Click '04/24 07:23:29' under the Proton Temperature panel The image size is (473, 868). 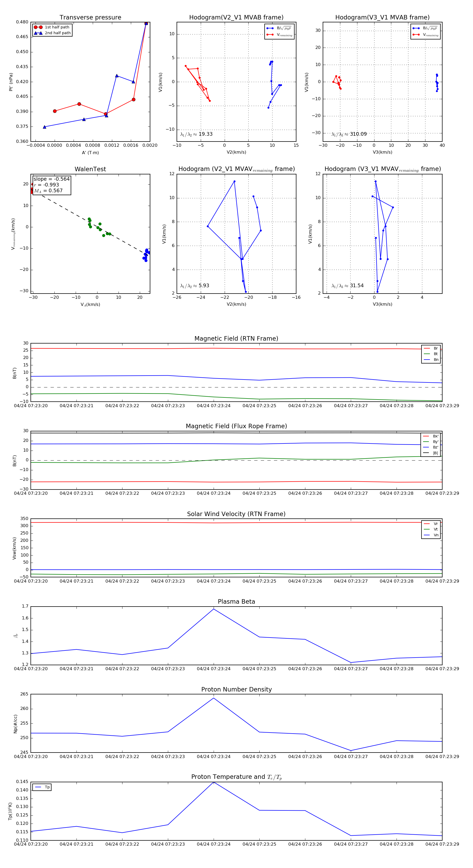442,844
